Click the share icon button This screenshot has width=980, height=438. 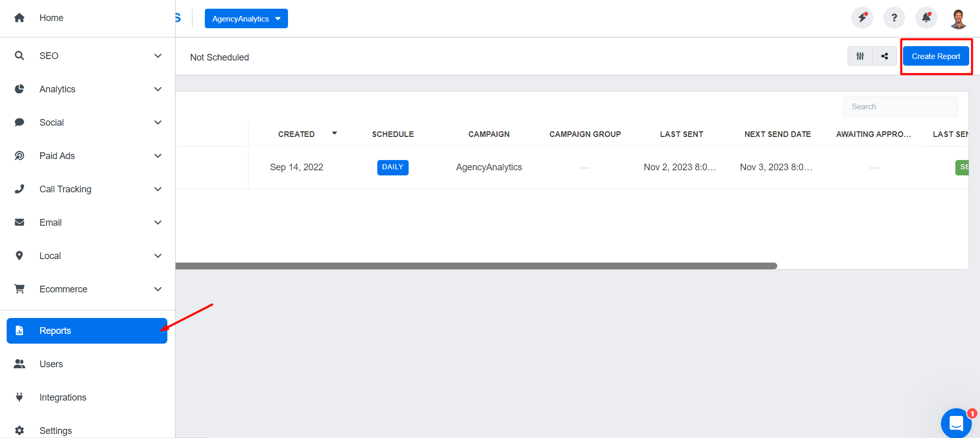pos(885,56)
